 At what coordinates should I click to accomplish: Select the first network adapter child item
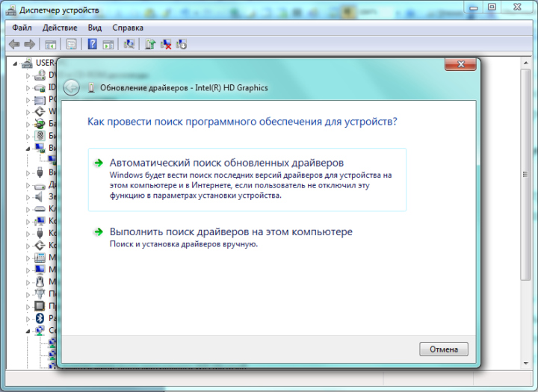point(52,343)
